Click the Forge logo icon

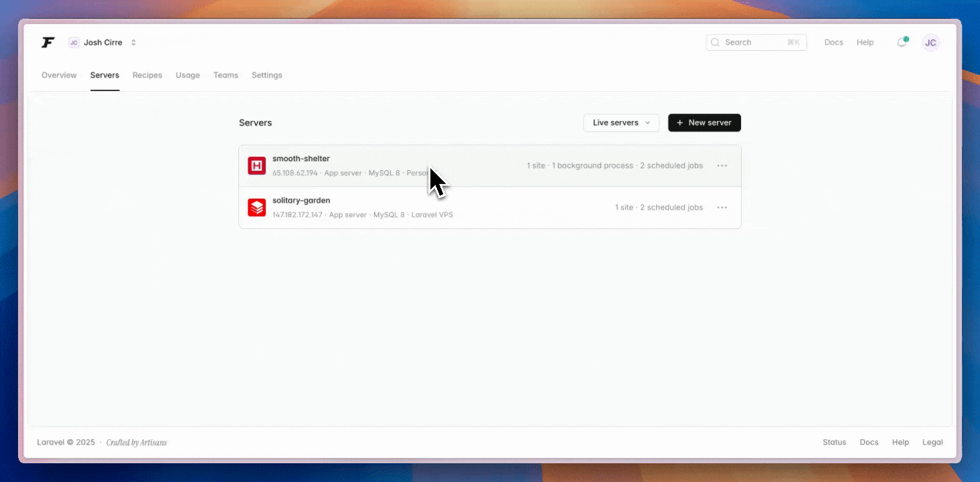coord(48,43)
